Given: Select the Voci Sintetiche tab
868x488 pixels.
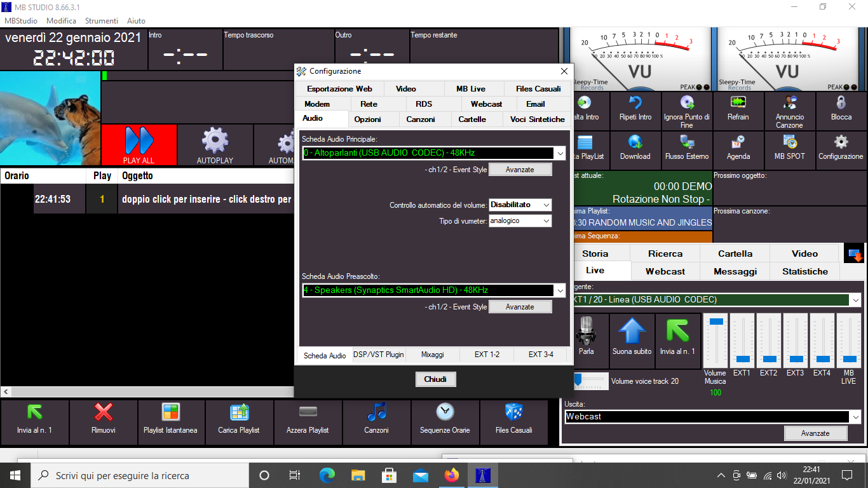Looking at the screenshot, I should 538,119.
